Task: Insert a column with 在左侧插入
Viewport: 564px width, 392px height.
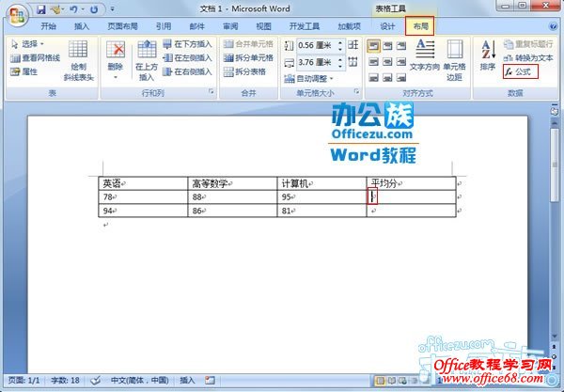Action: tap(187, 57)
